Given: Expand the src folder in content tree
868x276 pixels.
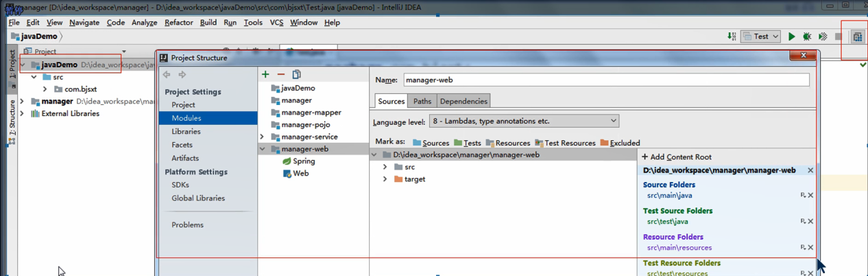Looking at the screenshot, I should click(x=385, y=167).
